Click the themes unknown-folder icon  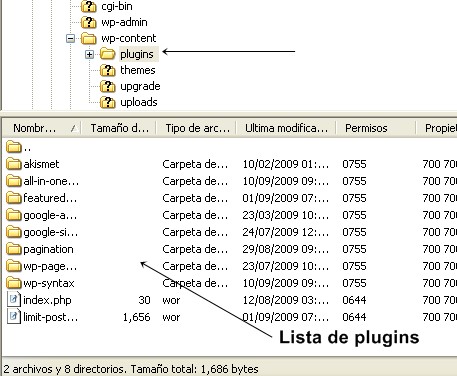tap(107, 70)
